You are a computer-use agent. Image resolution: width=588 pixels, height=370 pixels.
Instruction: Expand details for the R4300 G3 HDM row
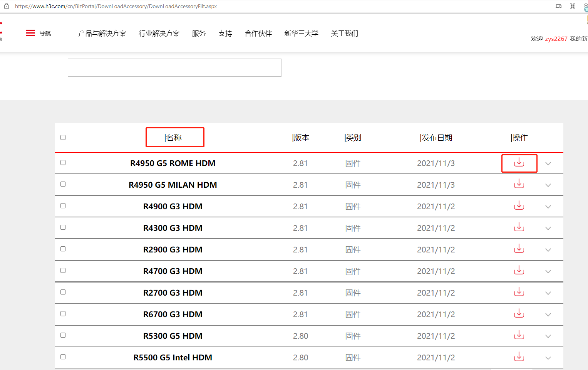coord(548,229)
